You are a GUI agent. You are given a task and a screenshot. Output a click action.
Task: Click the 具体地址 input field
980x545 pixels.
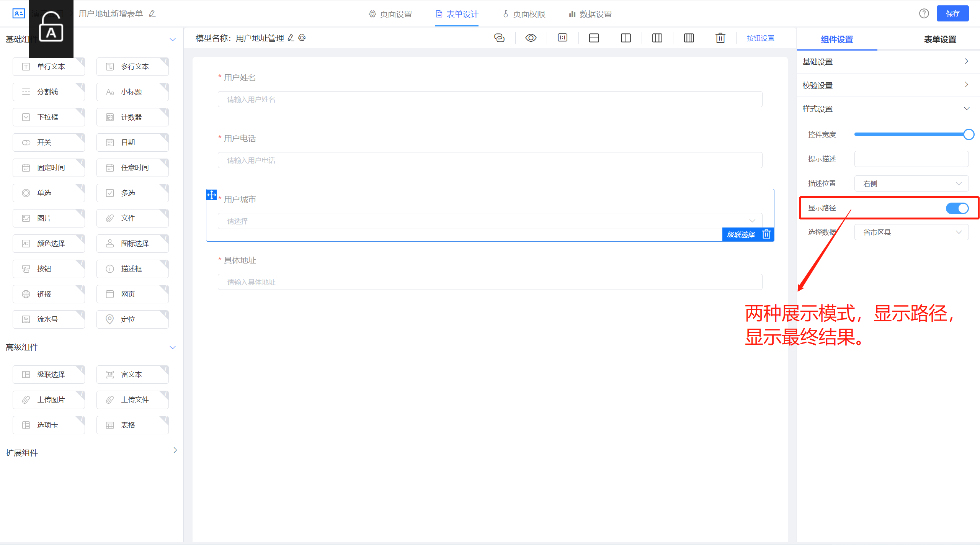coord(490,282)
